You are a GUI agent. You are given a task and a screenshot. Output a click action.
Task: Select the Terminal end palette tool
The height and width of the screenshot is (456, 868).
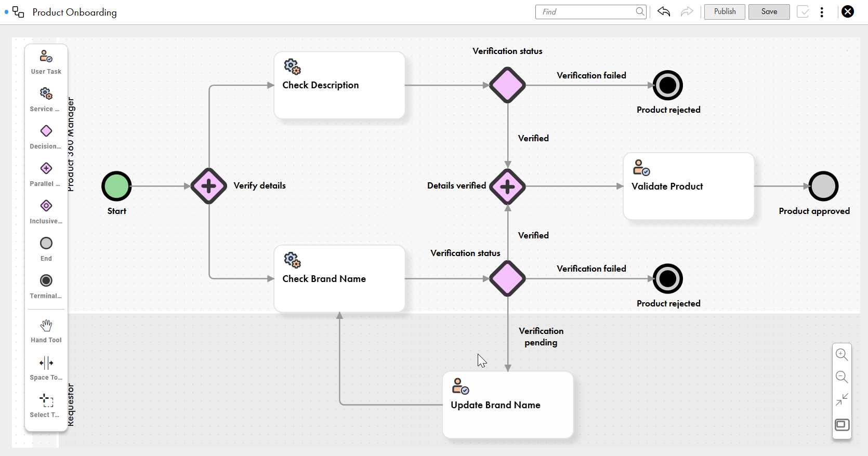[46, 286]
